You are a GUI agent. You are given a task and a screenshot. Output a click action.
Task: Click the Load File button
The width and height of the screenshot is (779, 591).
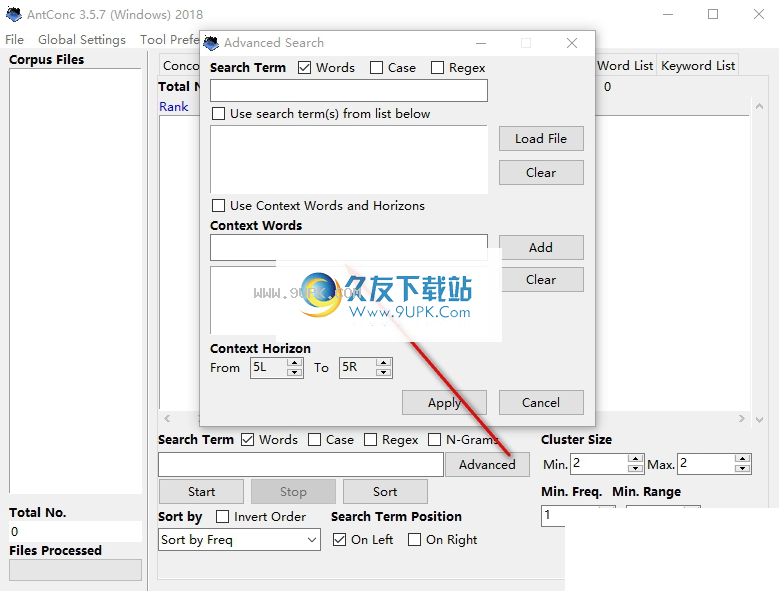(x=541, y=139)
